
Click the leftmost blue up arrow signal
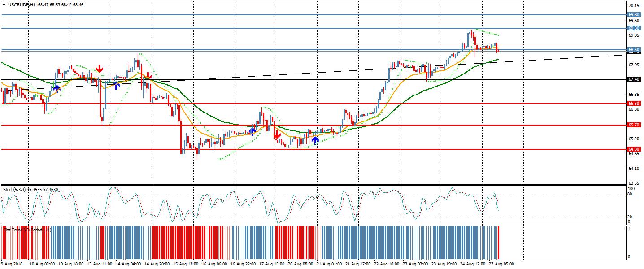(x=57, y=89)
